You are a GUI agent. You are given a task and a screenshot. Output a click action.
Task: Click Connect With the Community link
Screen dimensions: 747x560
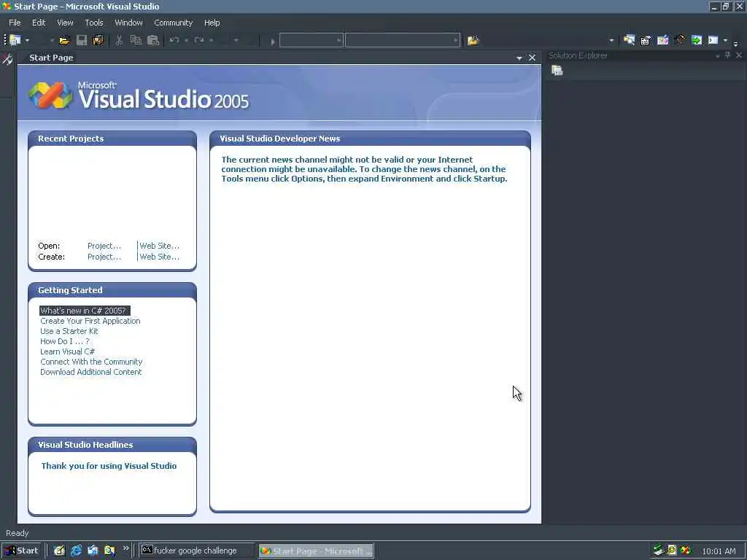coord(91,362)
